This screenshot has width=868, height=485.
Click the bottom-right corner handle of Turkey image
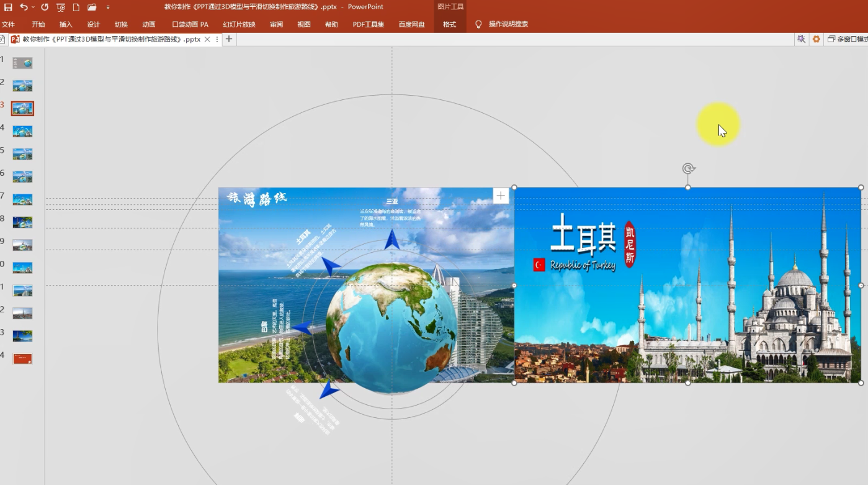pos(861,383)
